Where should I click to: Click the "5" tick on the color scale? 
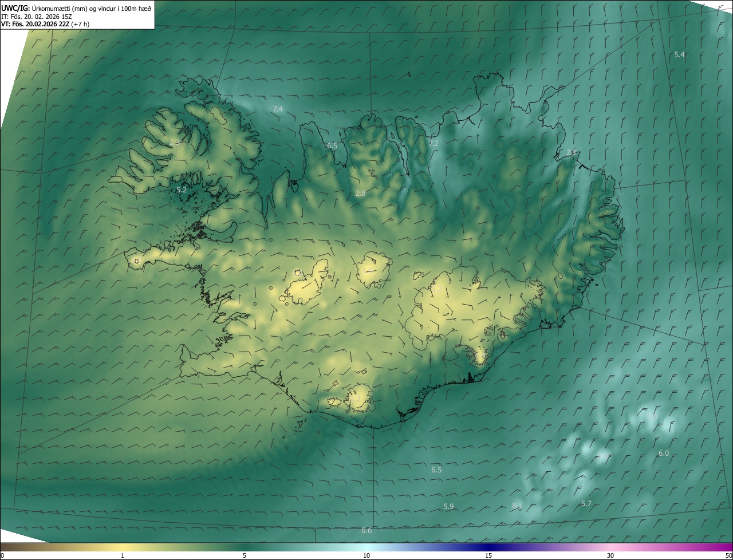point(245,555)
